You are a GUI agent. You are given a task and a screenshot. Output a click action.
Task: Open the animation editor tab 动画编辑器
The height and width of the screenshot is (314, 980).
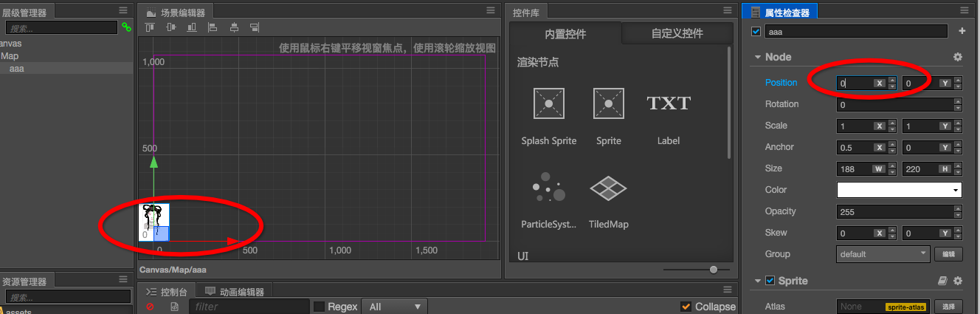[x=235, y=291]
